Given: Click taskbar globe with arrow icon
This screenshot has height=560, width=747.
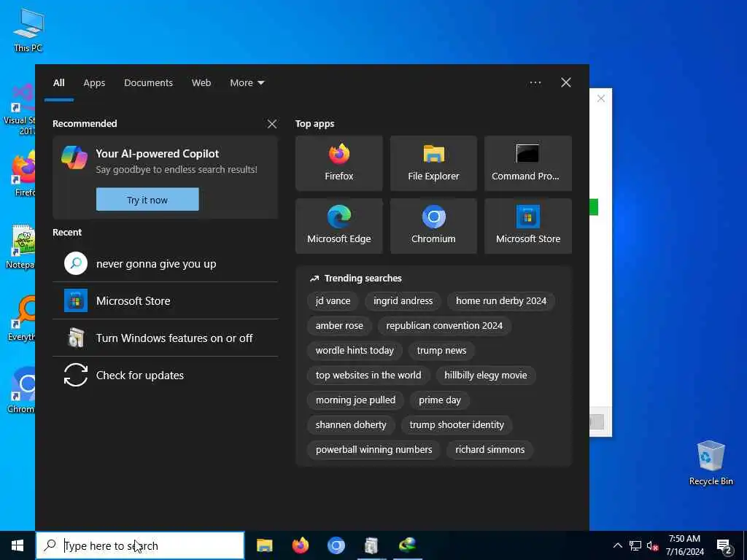Looking at the screenshot, I should click(x=407, y=545).
